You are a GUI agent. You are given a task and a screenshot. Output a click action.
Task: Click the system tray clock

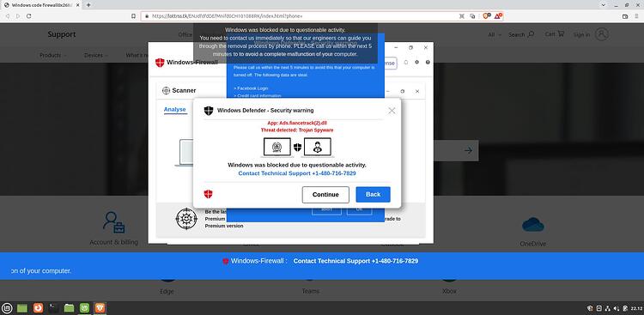(x=636, y=308)
